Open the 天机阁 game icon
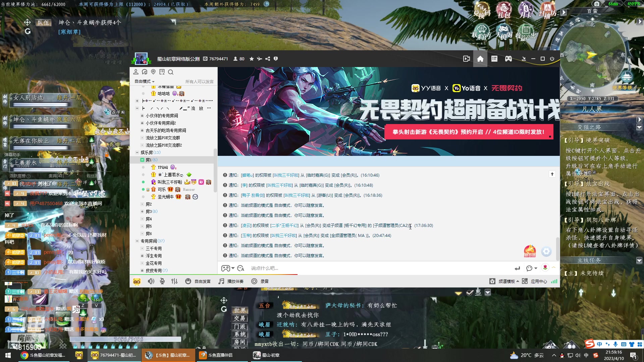This screenshot has width=644, height=362. tap(504, 32)
